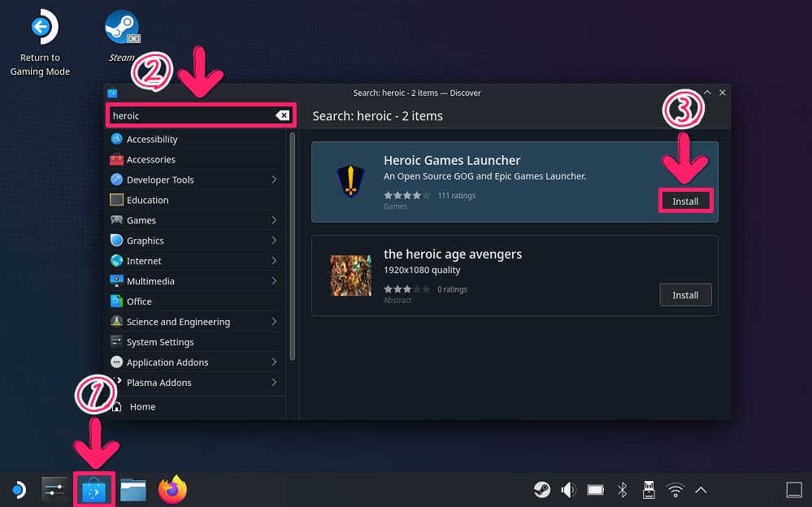Click the show desktop button in taskbar
Viewport: 812px width, 507px height.
coord(794,489)
